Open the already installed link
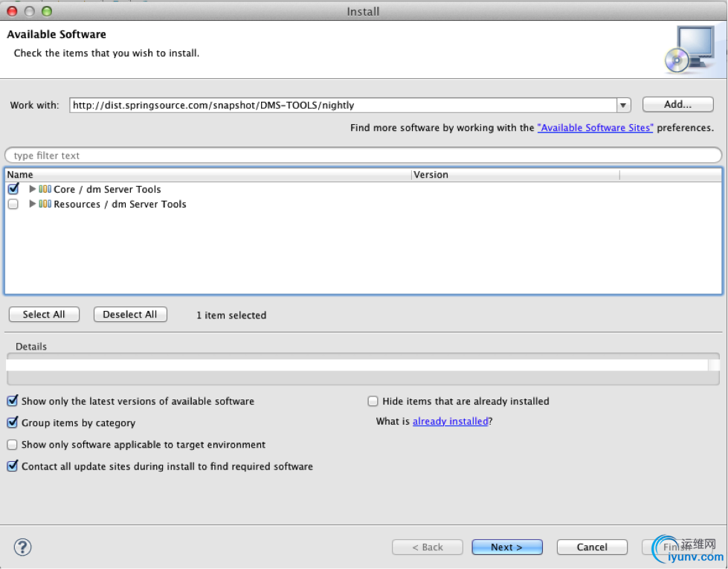 (x=451, y=421)
